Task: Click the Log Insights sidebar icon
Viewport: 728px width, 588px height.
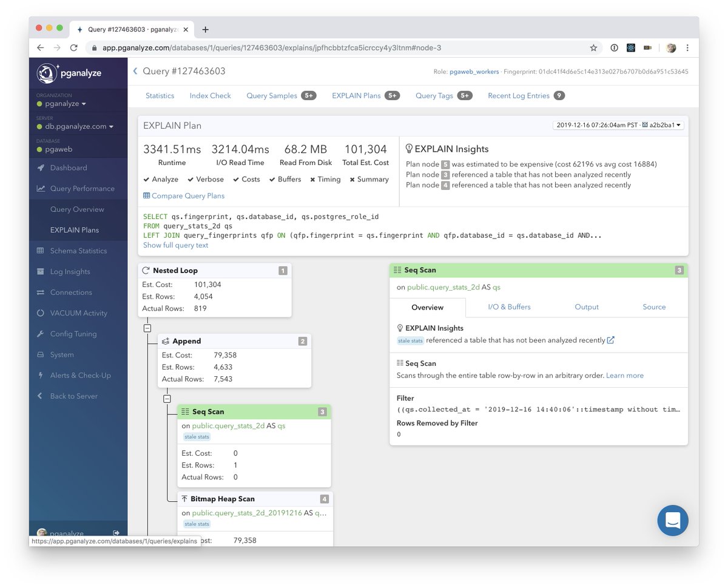Action: click(41, 272)
